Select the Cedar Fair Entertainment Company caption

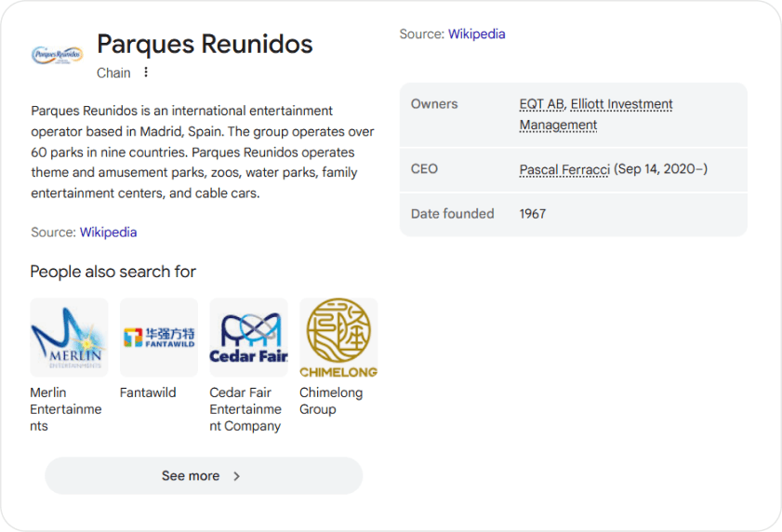(x=245, y=409)
